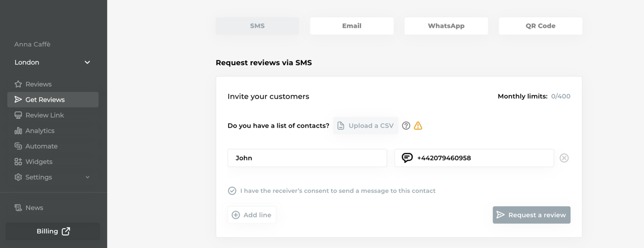Viewport: 644px width, 248px height.
Task: Click the Request a review button
Action: coord(531,215)
